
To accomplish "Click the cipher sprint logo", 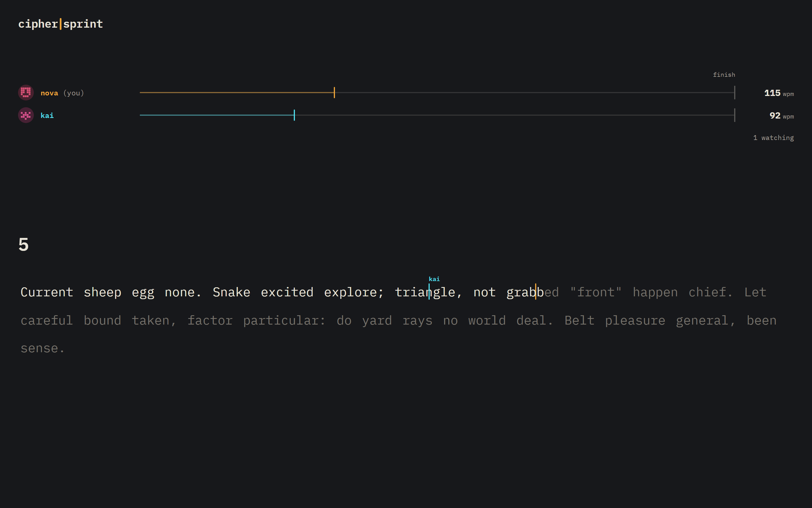I will pyautogui.click(x=60, y=24).
